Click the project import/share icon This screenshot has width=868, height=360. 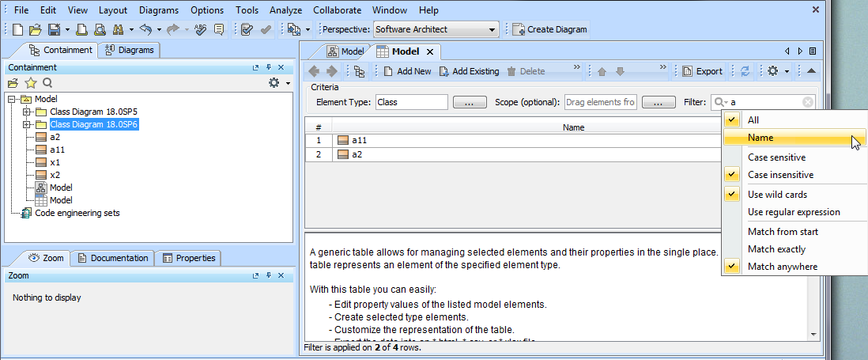click(x=293, y=29)
